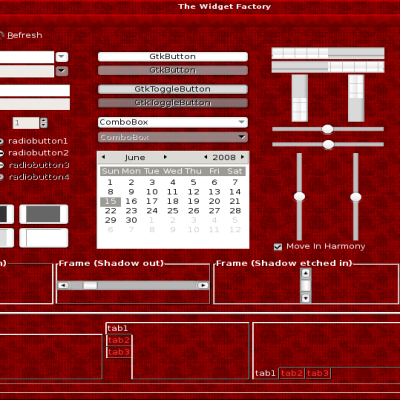Select June 13 in calendar
This screenshot has height=400, width=400.
(214, 192)
